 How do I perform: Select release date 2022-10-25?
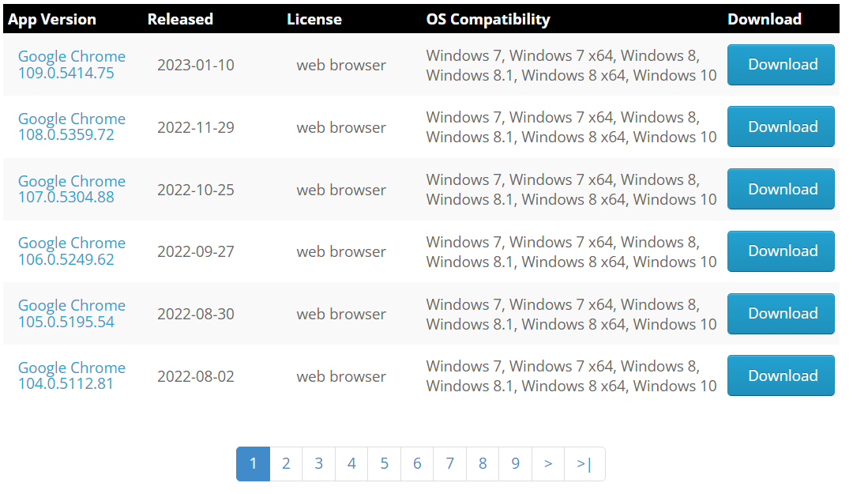tap(195, 190)
